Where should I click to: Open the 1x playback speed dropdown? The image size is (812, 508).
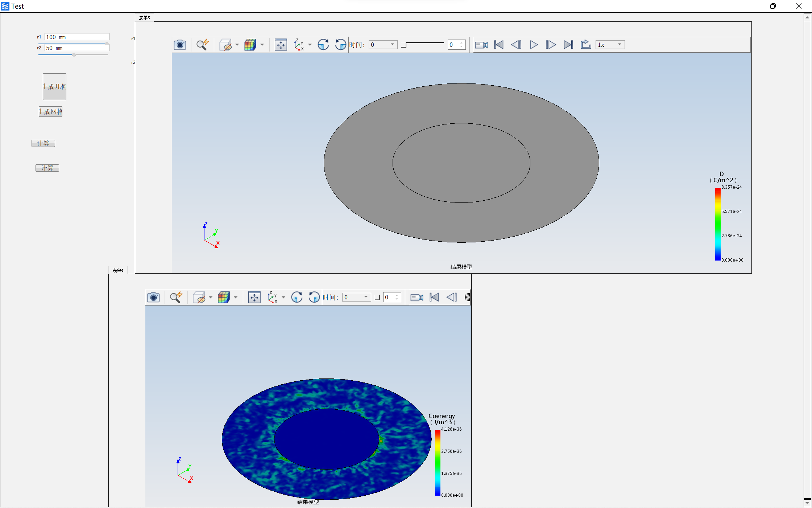(610, 45)
